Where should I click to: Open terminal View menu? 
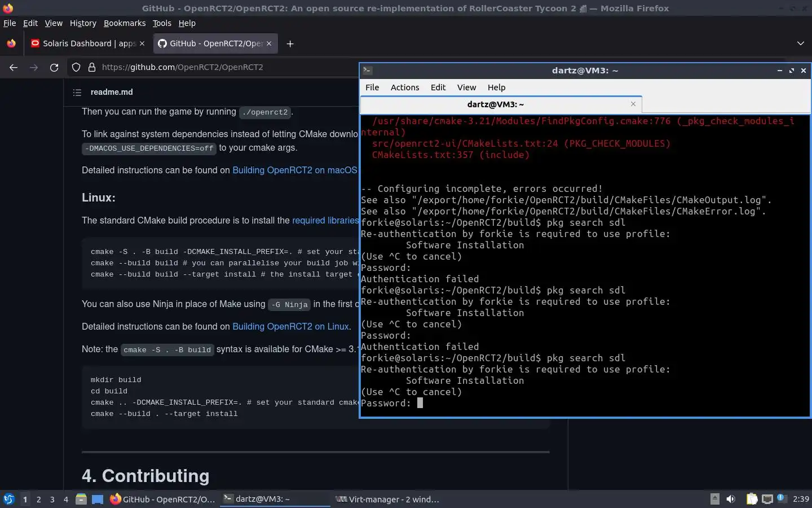(x=466, y=87)
